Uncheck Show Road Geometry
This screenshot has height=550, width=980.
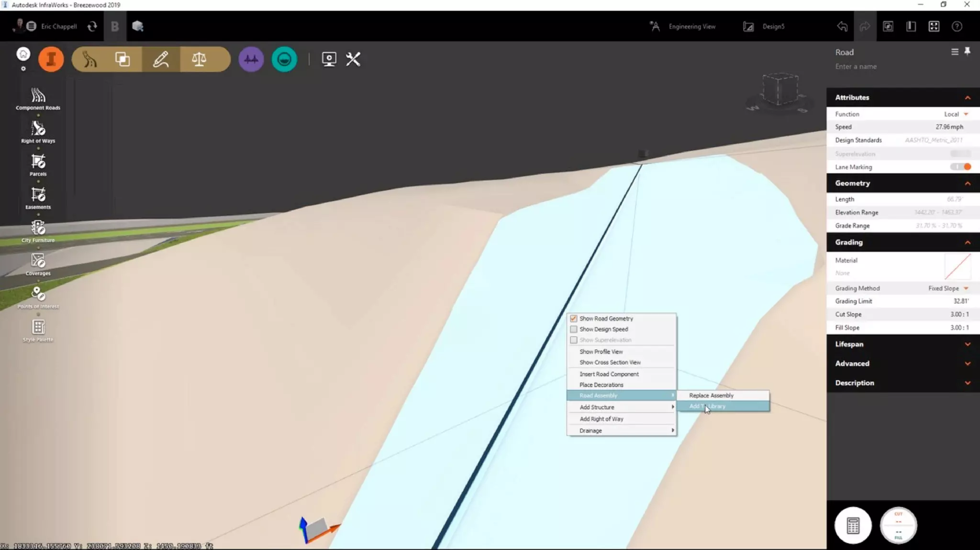[x=573, y=319]
